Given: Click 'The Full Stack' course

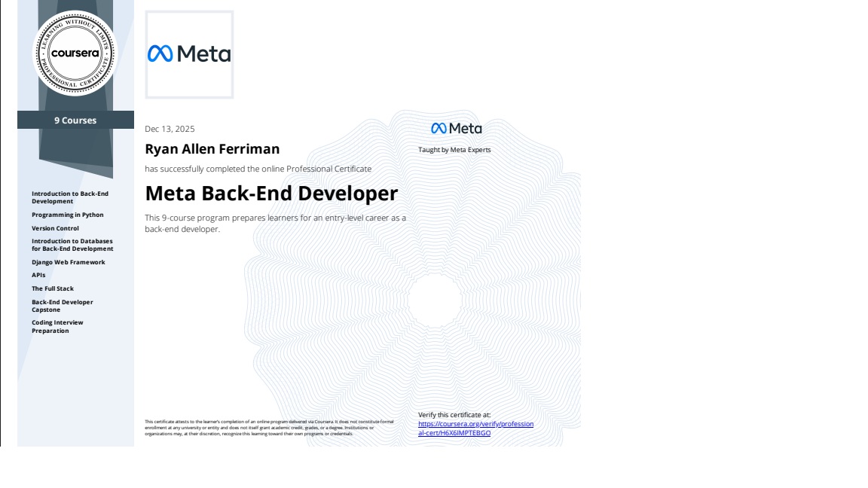Looking at the screenshot, I should [x=53, y=289].
